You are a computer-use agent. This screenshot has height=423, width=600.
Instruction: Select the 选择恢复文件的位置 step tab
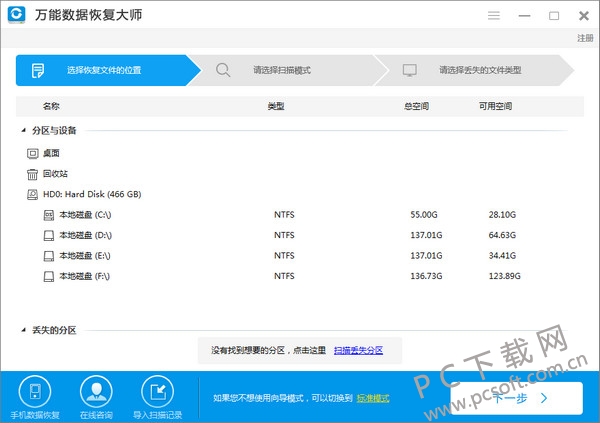(x=108, y=70)
